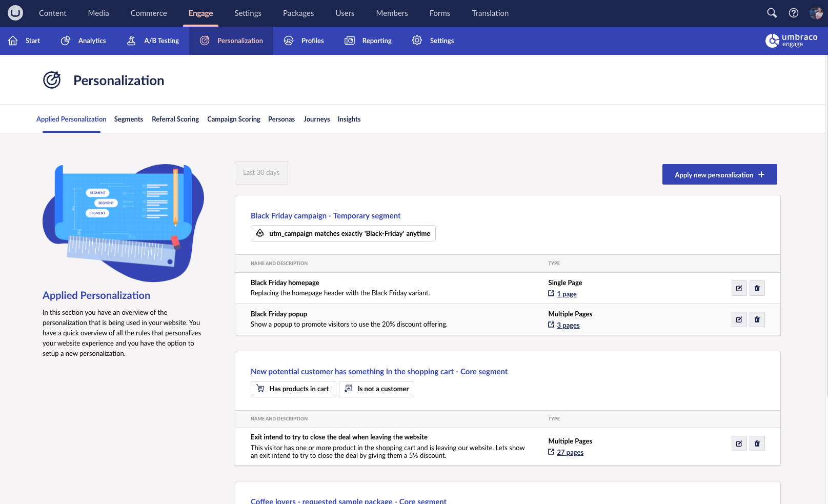The width and height of the screenshot is (828, 504).
Task: Edit the Black Friday homepage personalization
Action: pos(739,288)
